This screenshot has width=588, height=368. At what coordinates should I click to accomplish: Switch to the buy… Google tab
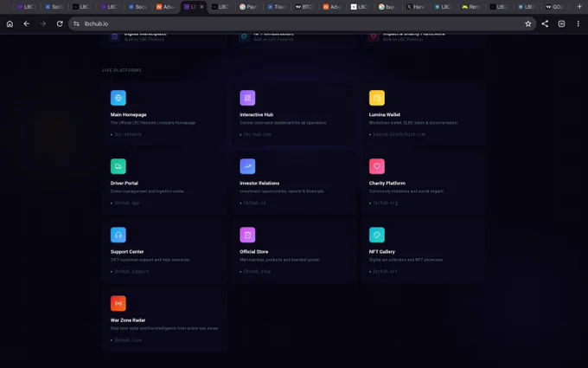click(388, 7)
